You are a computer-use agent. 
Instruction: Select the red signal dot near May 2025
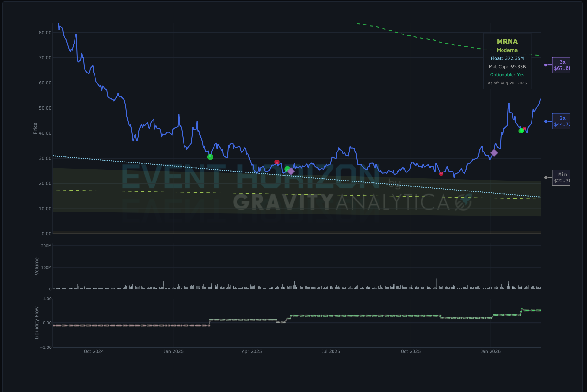click(x=277, y=162)
